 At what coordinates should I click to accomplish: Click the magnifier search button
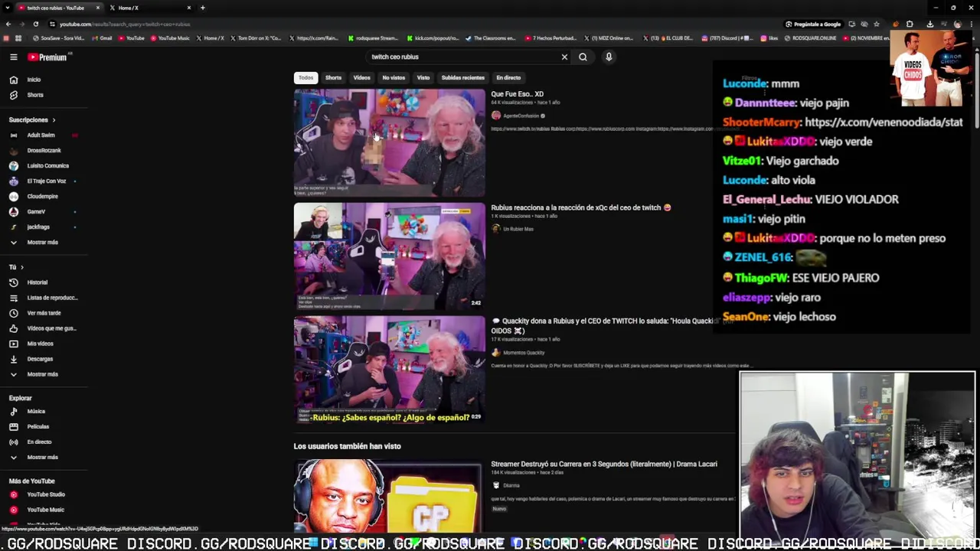coord(583,57)
